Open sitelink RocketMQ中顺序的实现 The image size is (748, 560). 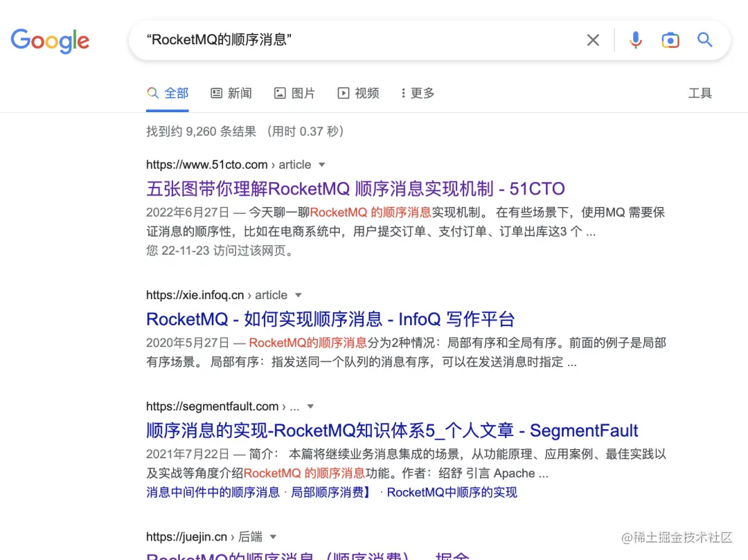(x=452, y=492)
